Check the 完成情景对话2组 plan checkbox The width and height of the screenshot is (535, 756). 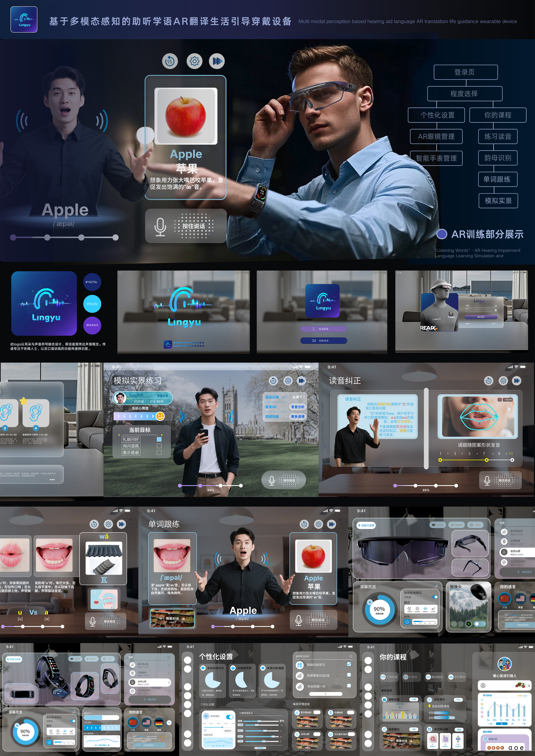coord(349,675)
